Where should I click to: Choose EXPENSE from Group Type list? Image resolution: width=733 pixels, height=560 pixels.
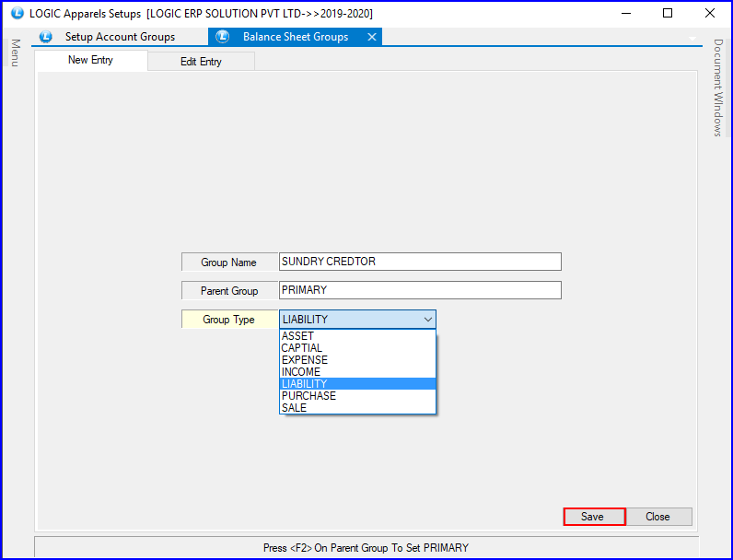tap(357, 360)
